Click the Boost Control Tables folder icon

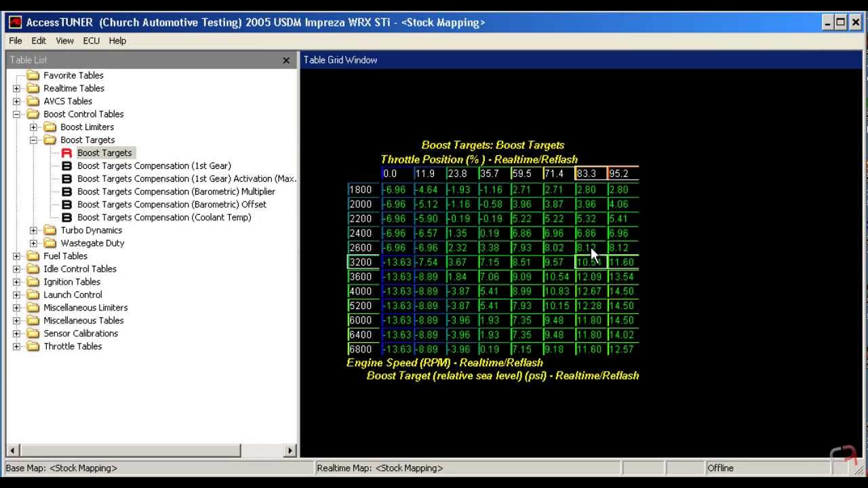pyautogui.click(x=33, y=114)
